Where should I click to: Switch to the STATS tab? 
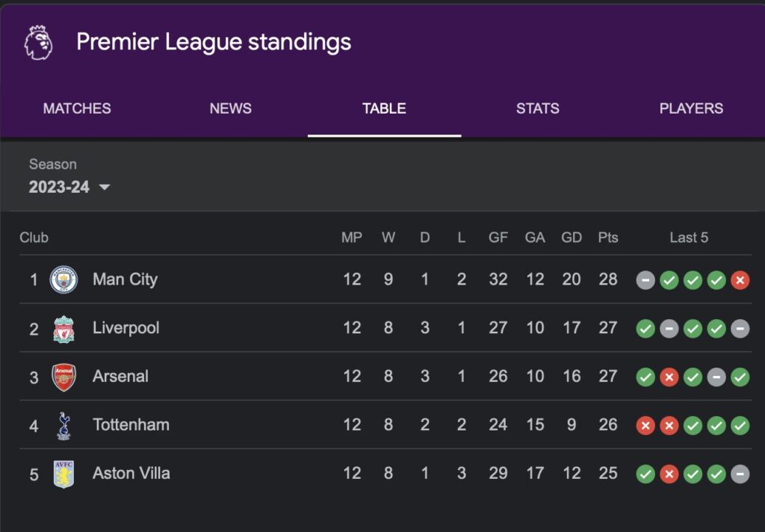point(538,108)
